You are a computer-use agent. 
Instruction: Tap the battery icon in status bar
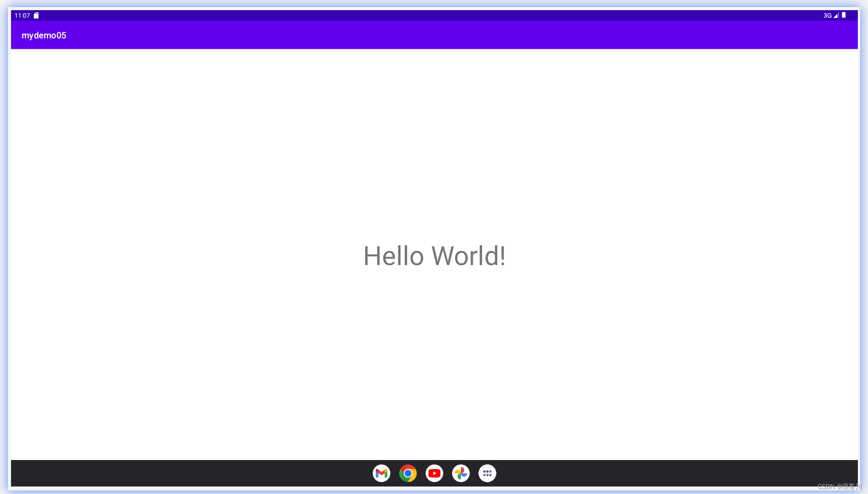[x=844, y=15]
